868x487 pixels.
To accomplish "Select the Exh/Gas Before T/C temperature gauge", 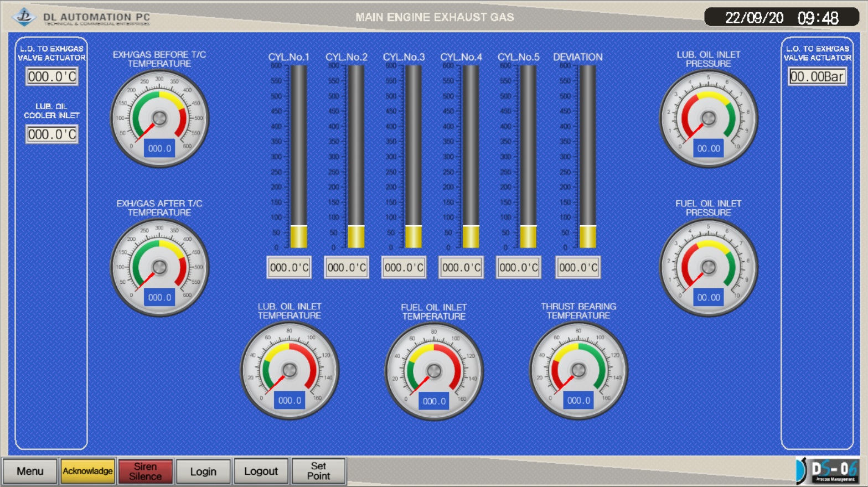I will 159,118.
